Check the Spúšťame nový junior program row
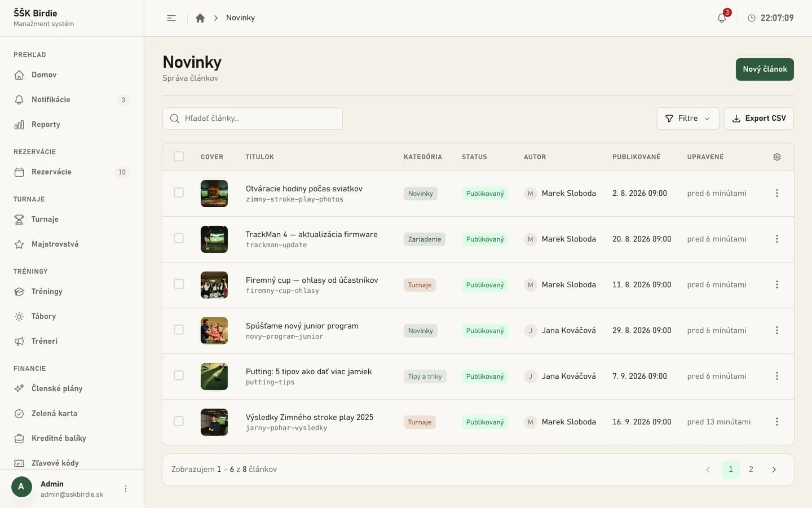 coord(179,330)
